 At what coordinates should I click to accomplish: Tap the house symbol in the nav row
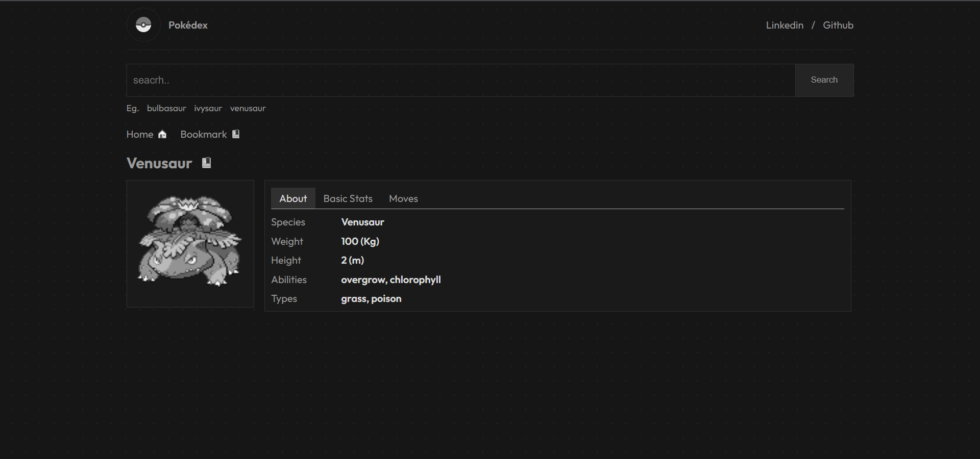click(x=162, y=134)
